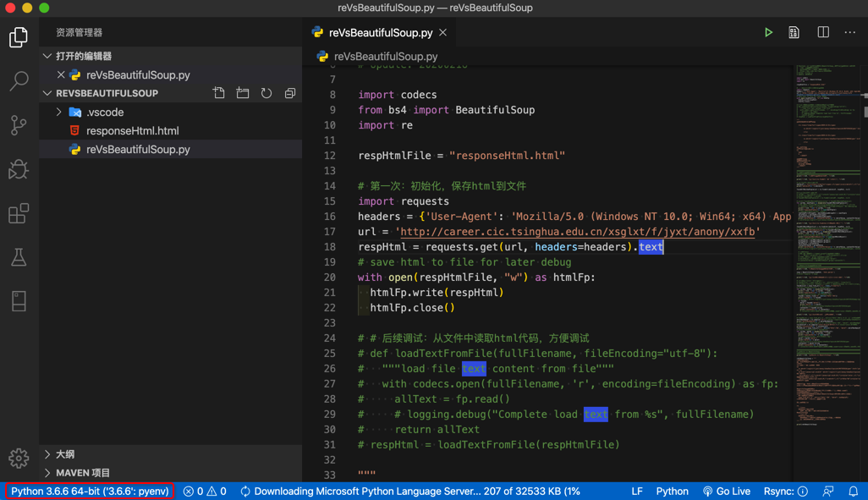Open the project manager view icon
Viewport: 868px width, 500px height.
point(19,301)
